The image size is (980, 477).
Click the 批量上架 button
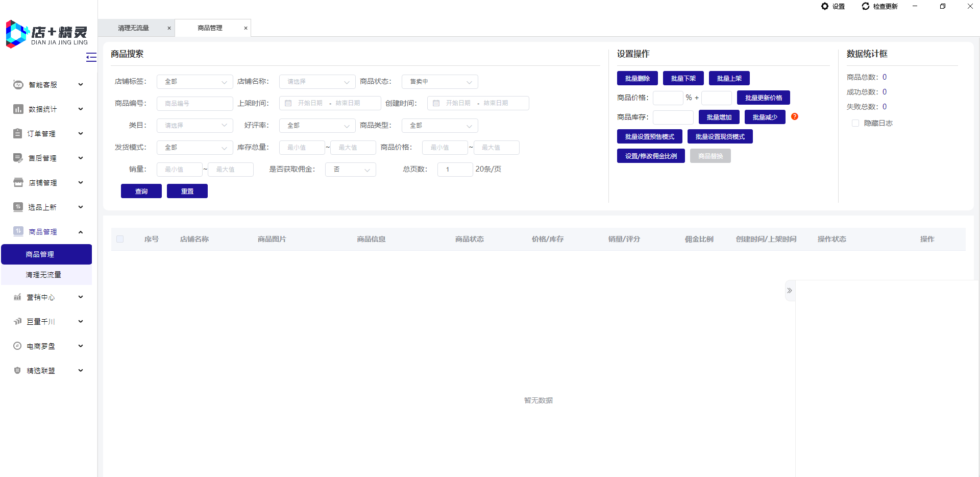(x=729, y=78)
